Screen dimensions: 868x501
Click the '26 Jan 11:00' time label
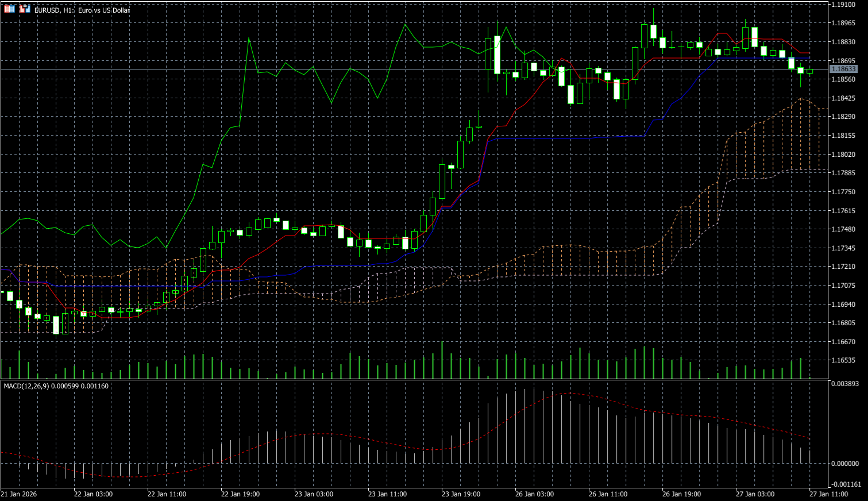click(x=608, y=494)
